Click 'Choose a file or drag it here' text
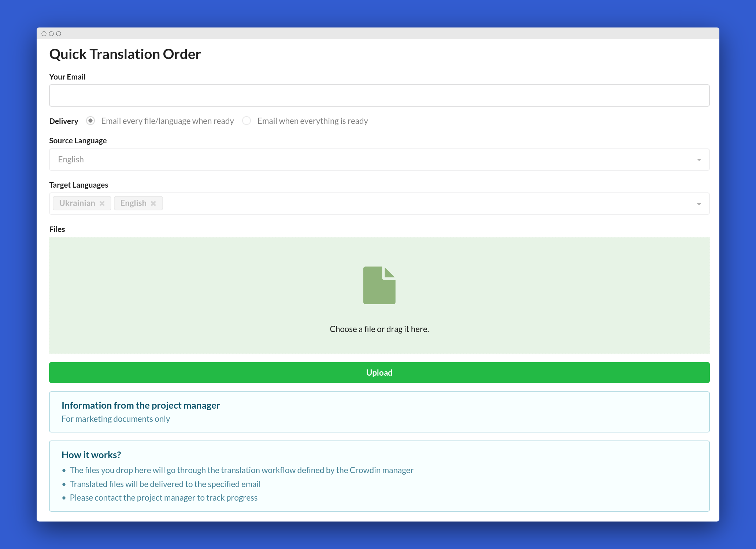756x549 pixels. [x=379, y=329]
